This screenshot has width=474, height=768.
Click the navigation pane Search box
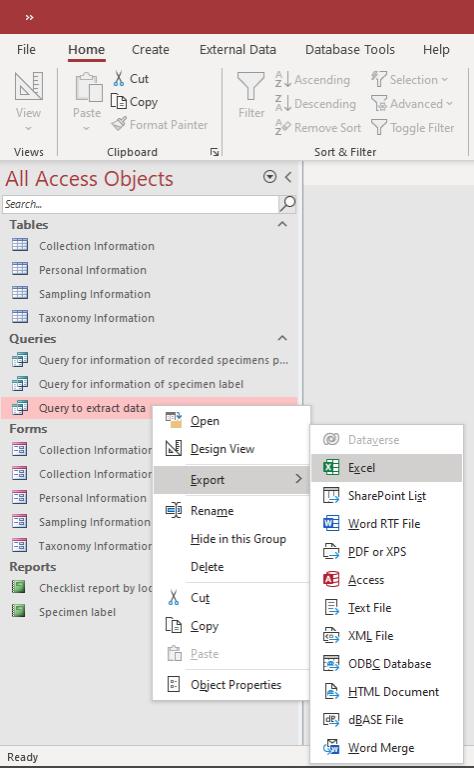(x=140, y=204)
